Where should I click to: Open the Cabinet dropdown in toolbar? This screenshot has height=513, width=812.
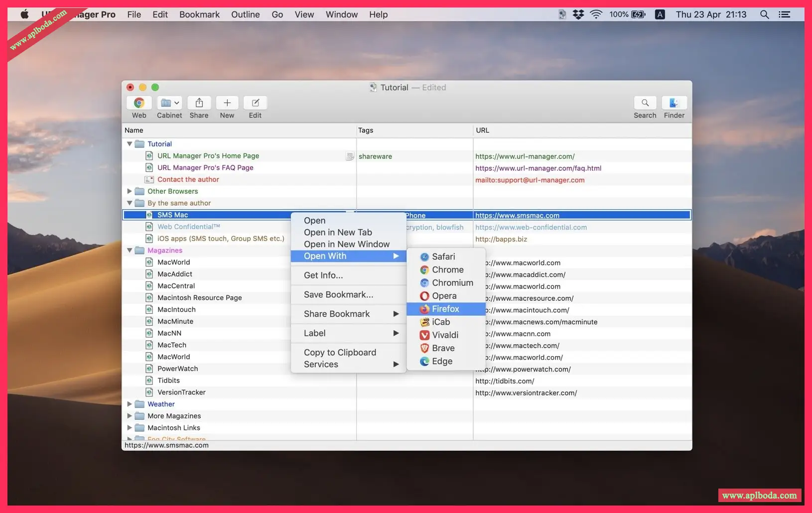[x=169, y=103]
